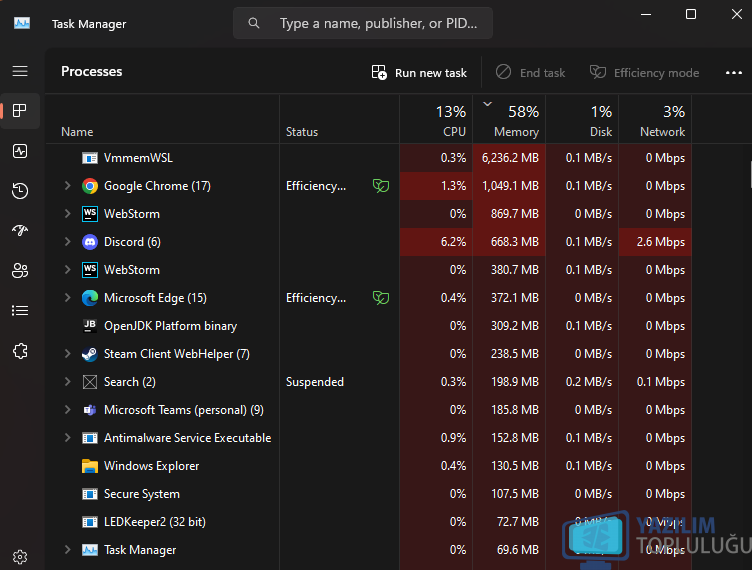Open the Details sidebar icon

click(x=20, y=311)
